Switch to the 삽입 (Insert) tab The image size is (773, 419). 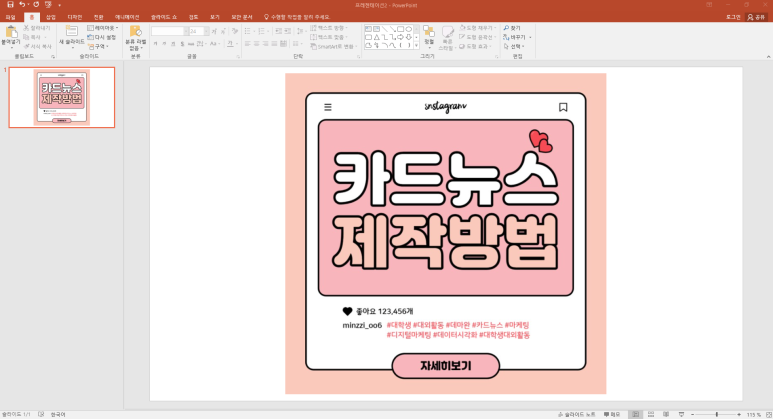click(51, 17)
